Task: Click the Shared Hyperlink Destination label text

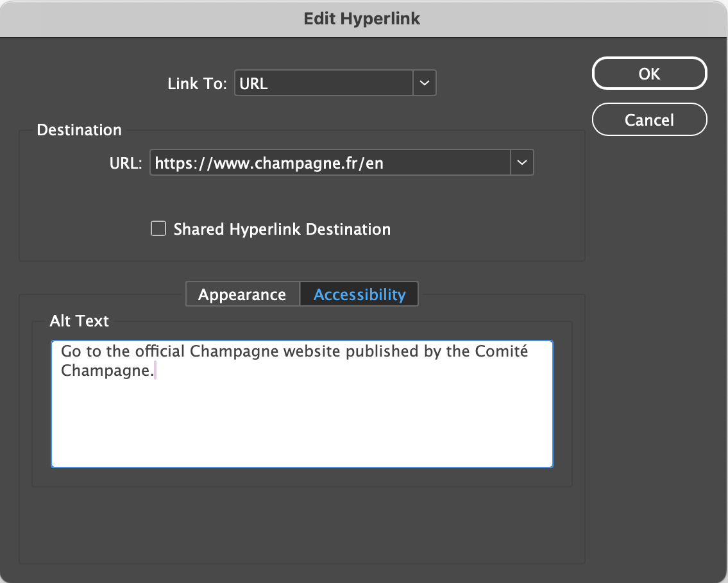Action: point(282,230)
